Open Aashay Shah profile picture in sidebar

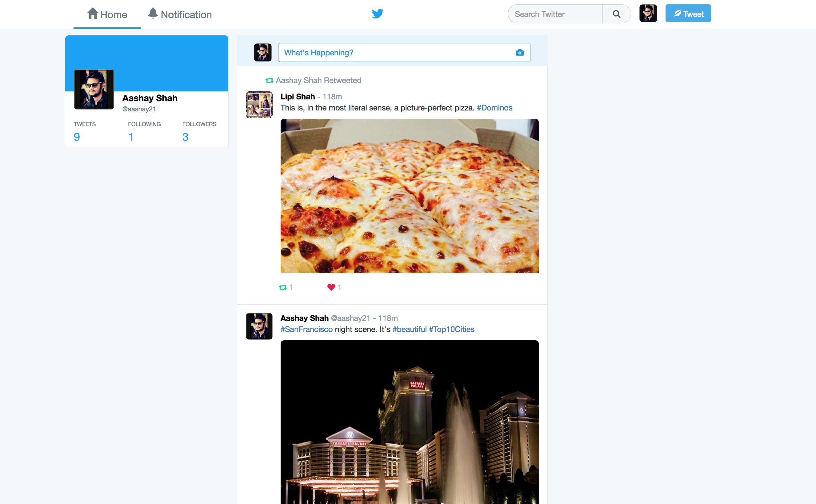(x=94, y=89)
